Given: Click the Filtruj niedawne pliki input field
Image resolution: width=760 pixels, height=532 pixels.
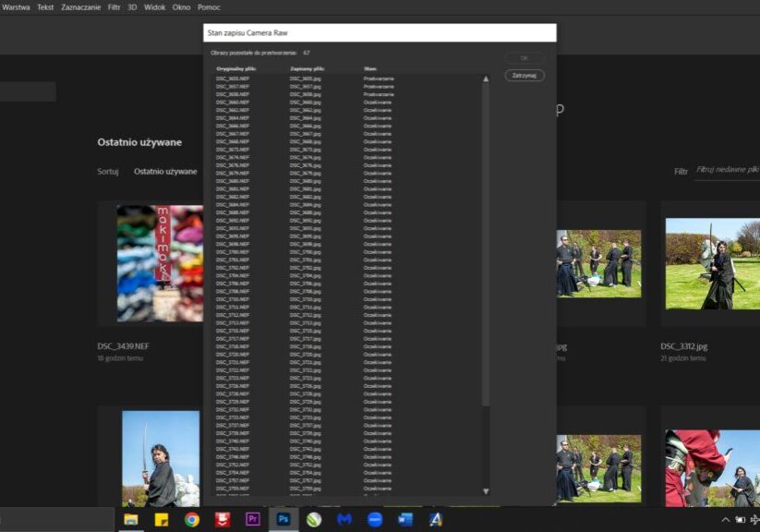Looking at the screenshot, I should [x=726, y=171].
